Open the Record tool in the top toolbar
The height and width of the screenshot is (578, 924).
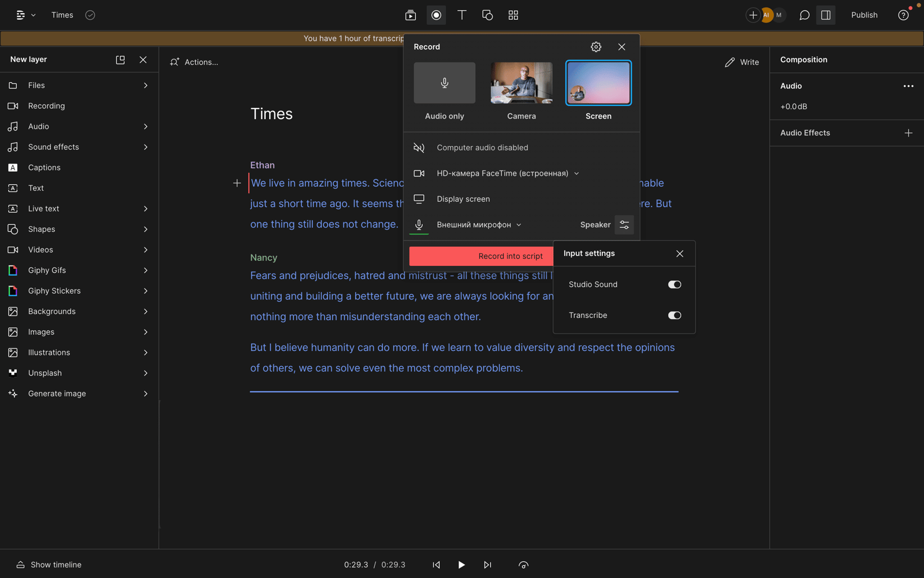pos(436,15)
